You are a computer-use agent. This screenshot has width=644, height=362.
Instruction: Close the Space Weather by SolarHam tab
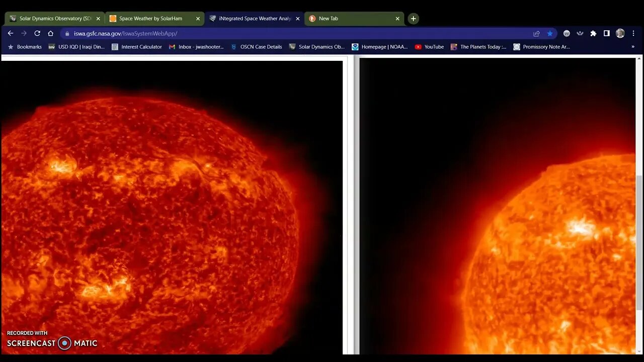click(x=198, y=19)
